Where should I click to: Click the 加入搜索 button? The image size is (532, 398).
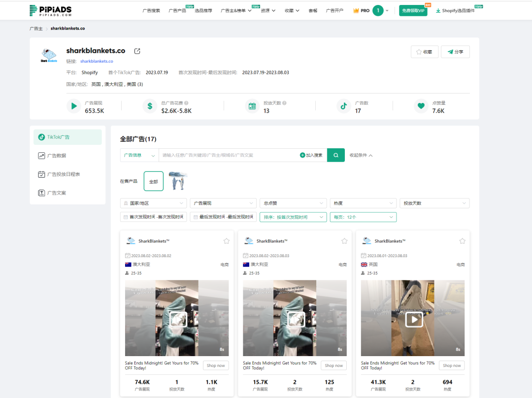tap(311, 155)
